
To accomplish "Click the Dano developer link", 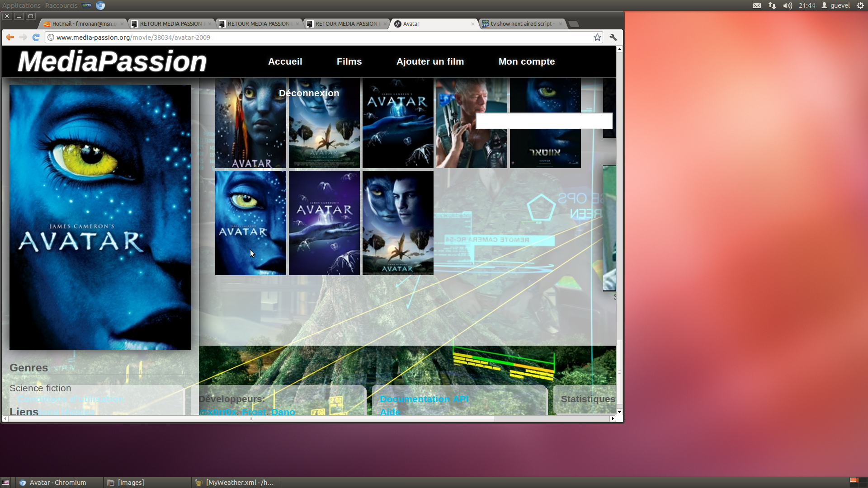I will (283, 412).
